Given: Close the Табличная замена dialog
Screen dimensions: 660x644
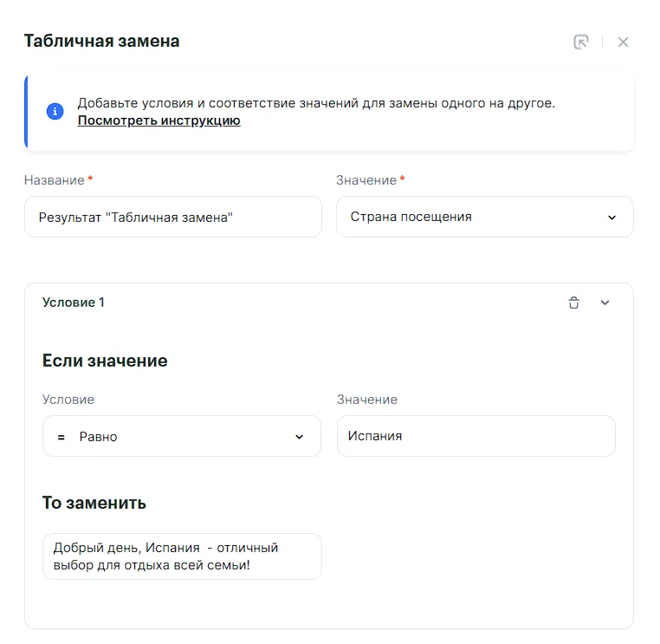Looking at the screenshot, I should tap(623, 42).
